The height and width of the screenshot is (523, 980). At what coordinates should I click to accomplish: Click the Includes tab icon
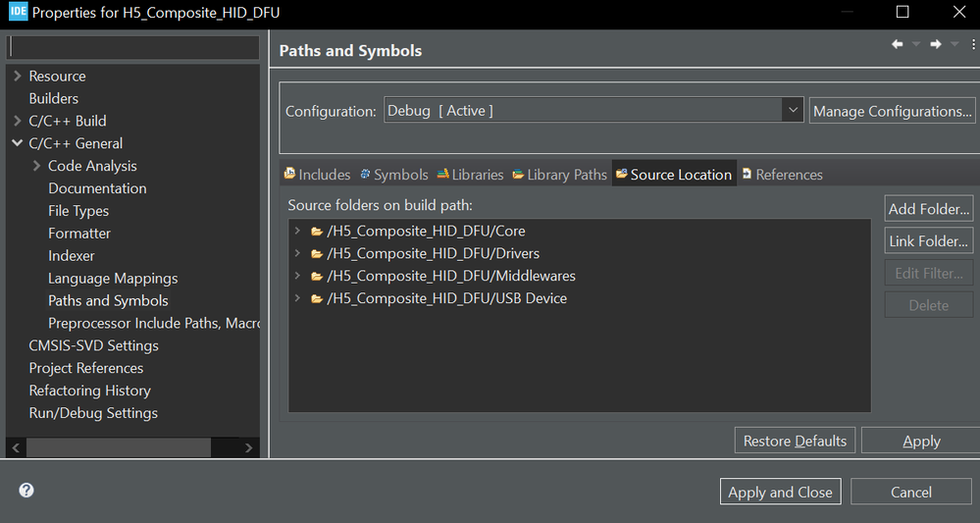pyautogui.click(x=289, y=174)
